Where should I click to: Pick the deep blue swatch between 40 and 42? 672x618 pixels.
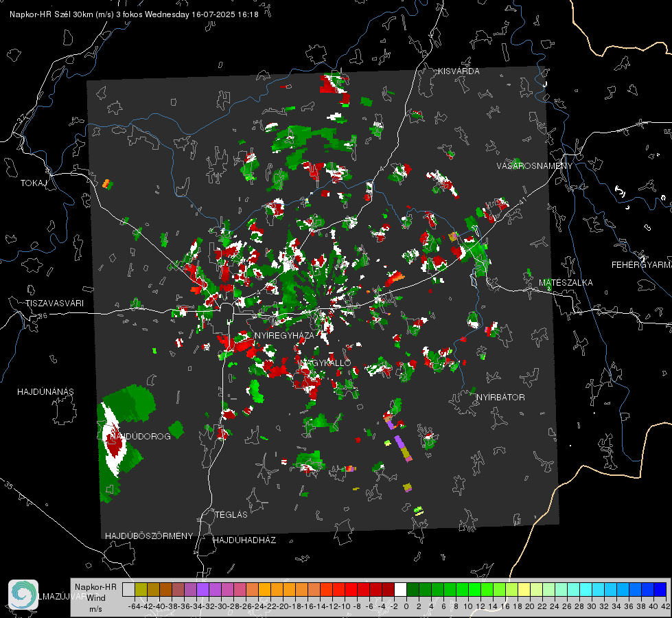click(x=660, y=589)
